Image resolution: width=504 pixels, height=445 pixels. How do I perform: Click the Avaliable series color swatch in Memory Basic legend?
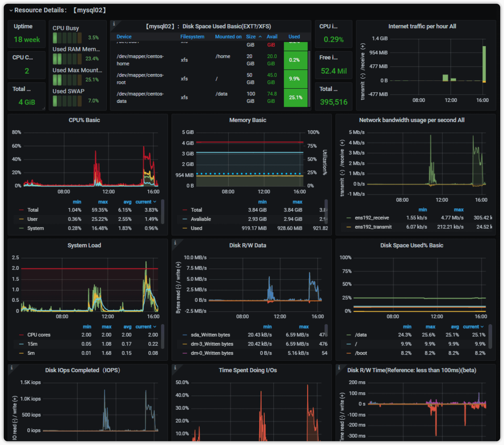(x=185, y=219)
